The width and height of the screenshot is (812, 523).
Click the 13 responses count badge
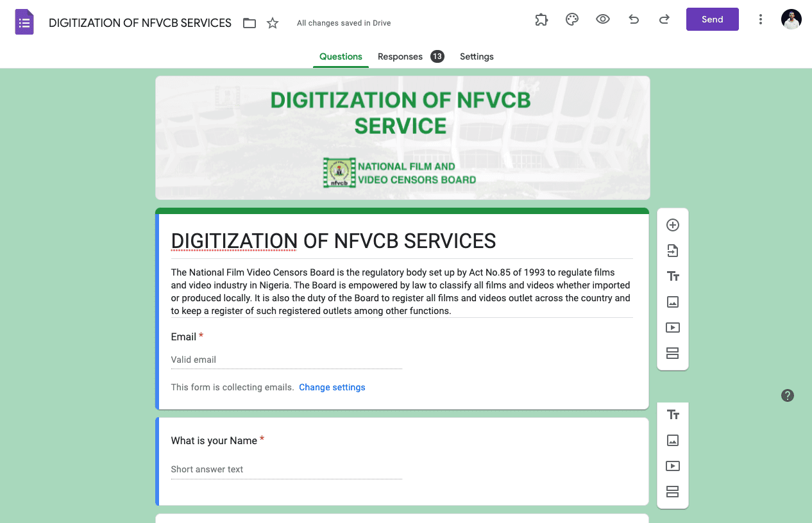[x=437, y=56]
